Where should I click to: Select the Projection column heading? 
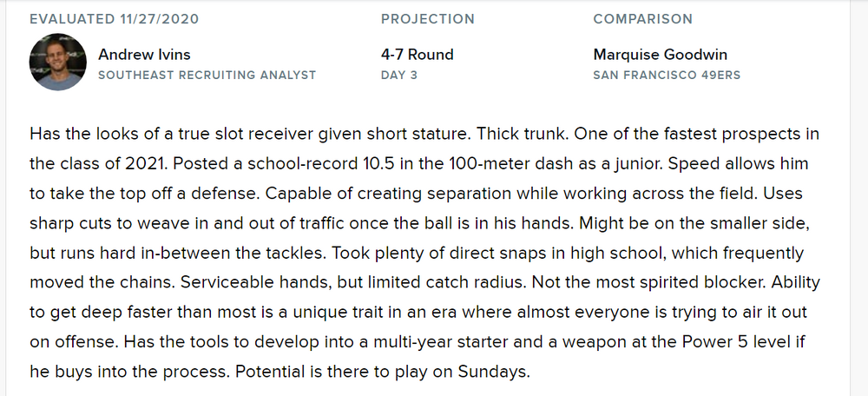coord(428,18)
